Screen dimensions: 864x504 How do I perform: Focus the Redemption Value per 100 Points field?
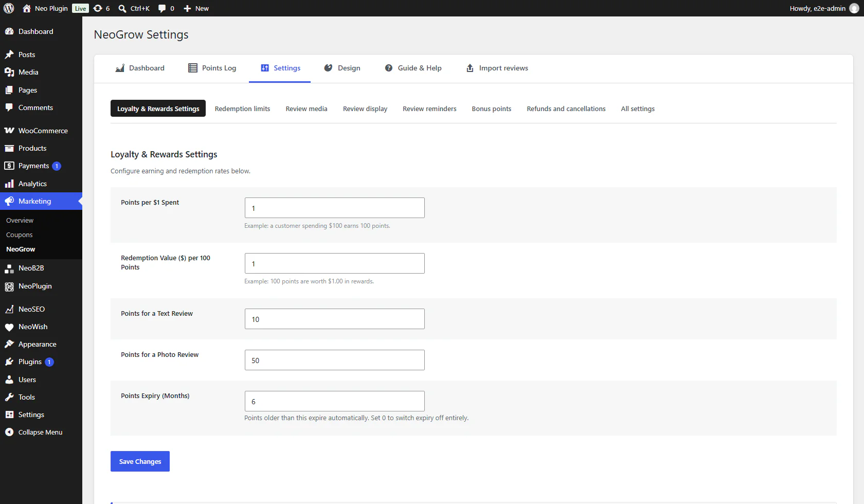pos(335,263)
